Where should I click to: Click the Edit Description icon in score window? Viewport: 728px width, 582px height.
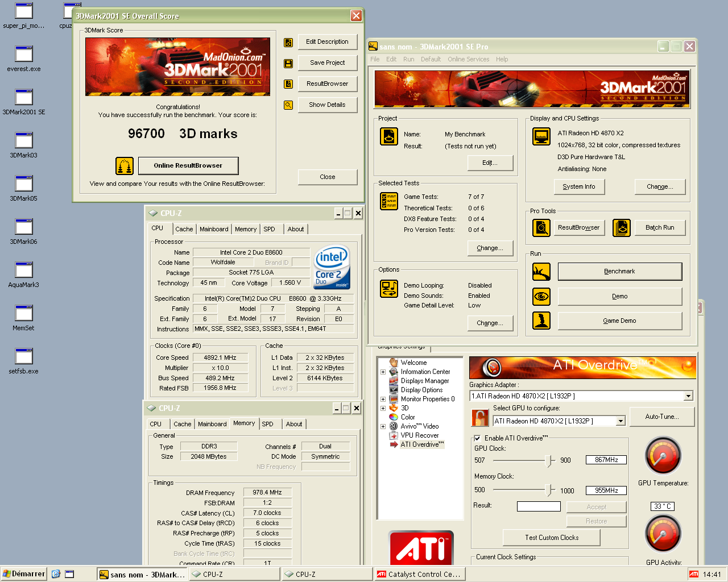point(288,42)
